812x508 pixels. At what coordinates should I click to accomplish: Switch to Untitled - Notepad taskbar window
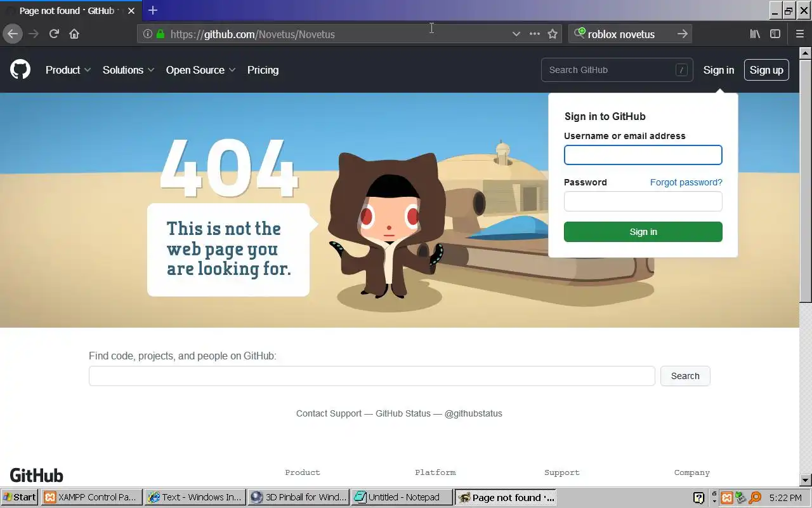point(402,497)
